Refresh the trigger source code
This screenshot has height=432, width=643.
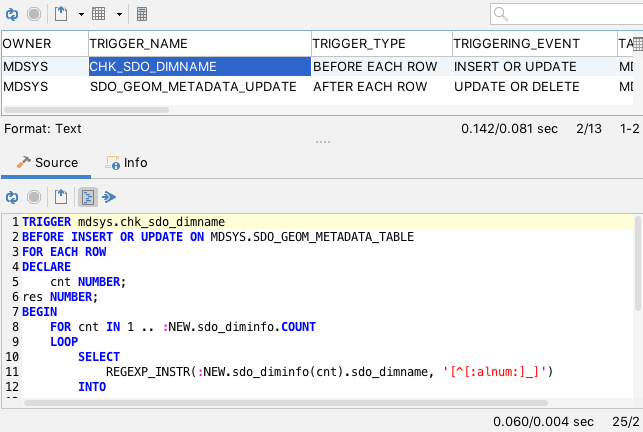[x=11, y=196]
